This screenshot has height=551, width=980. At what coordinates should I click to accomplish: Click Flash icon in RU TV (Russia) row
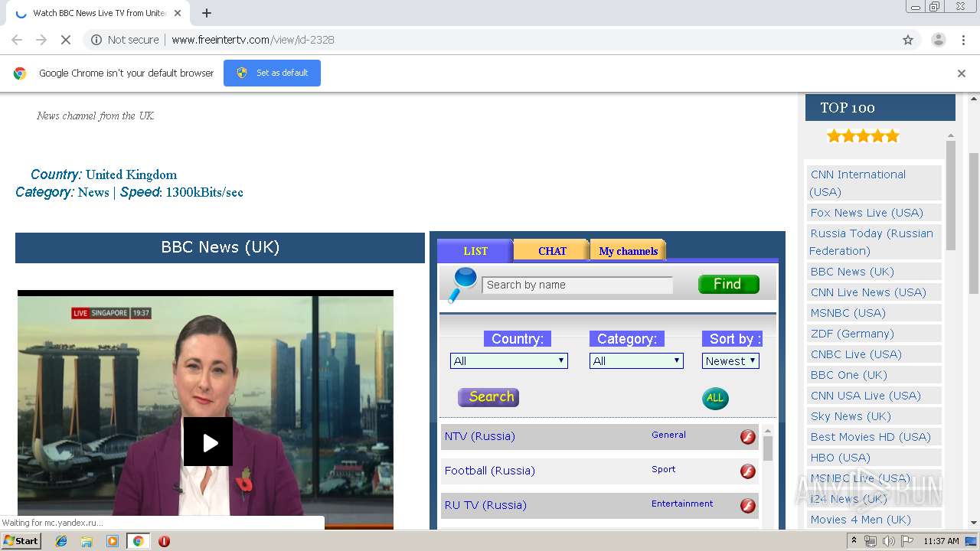(x=748, y=506)
